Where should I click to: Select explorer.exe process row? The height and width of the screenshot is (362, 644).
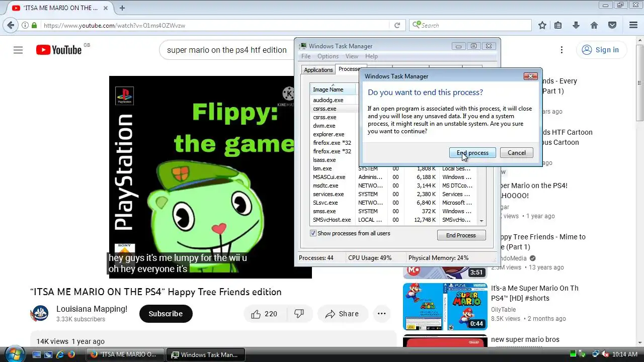(x=334, y=134)
